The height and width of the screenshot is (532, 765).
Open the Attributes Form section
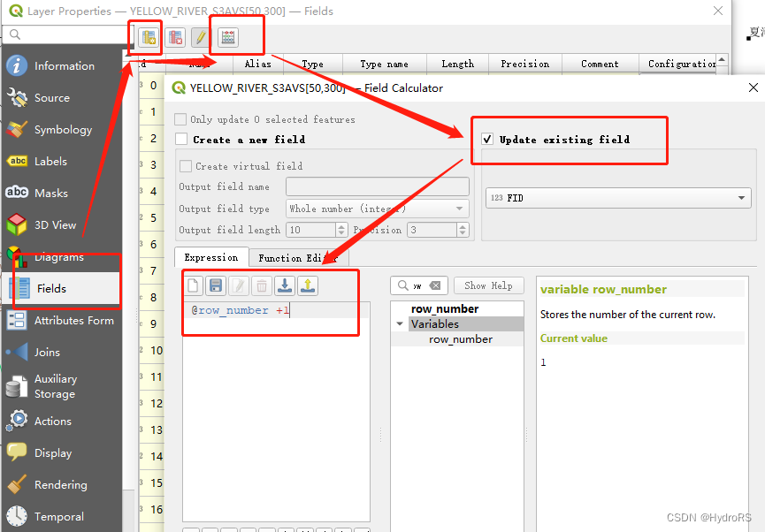point(62,321)
